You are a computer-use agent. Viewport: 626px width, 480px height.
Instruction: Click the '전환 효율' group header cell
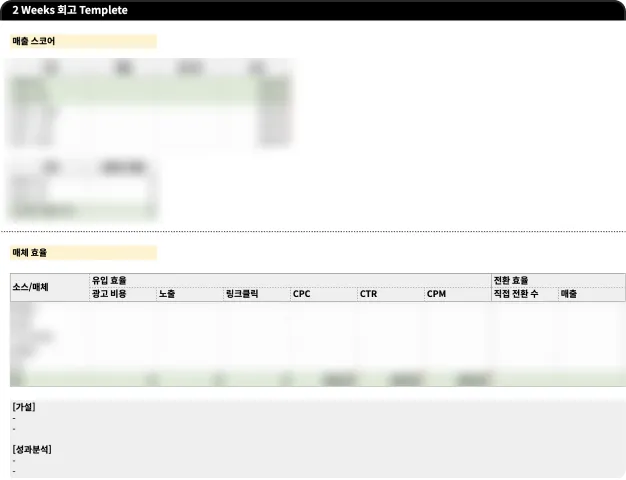click(x=559, y=280)
